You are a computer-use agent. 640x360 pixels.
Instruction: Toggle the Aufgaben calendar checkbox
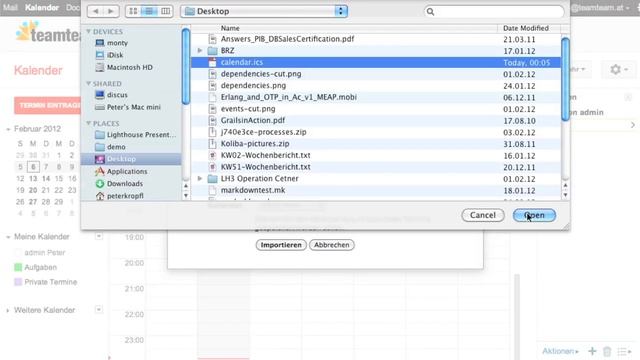[18, 267]
